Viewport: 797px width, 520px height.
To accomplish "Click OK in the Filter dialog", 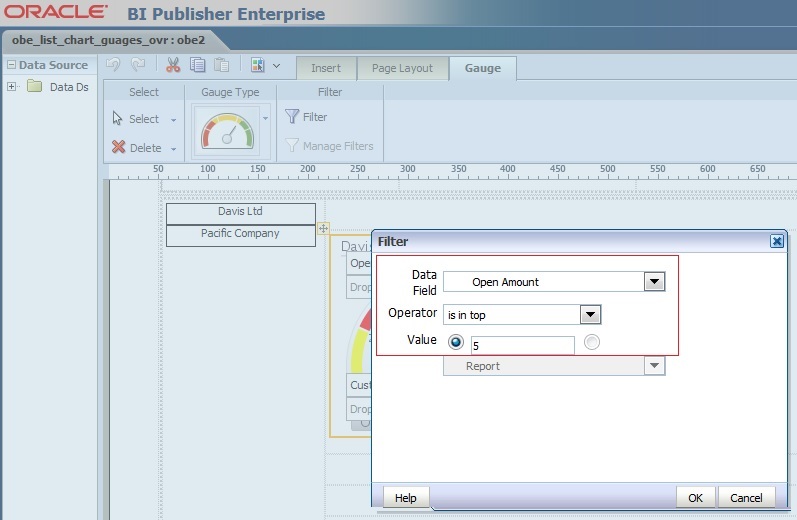I will point(695,498).
